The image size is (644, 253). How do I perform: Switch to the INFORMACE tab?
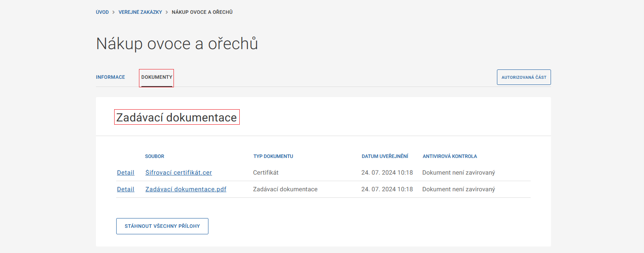(x=111, y=77)
